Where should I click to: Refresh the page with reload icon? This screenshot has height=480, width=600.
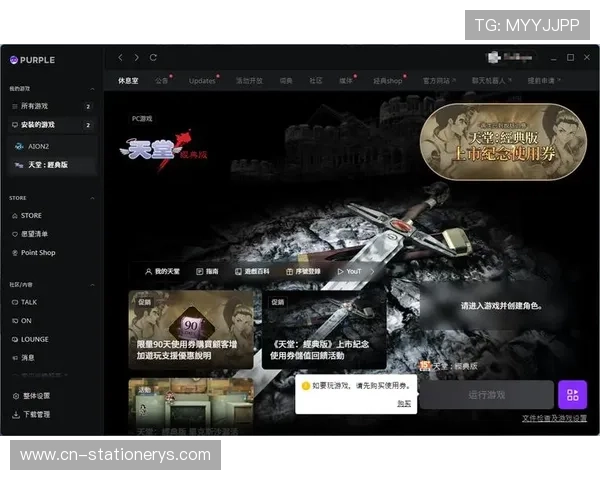pyautogui.click(x=153, y=57)
